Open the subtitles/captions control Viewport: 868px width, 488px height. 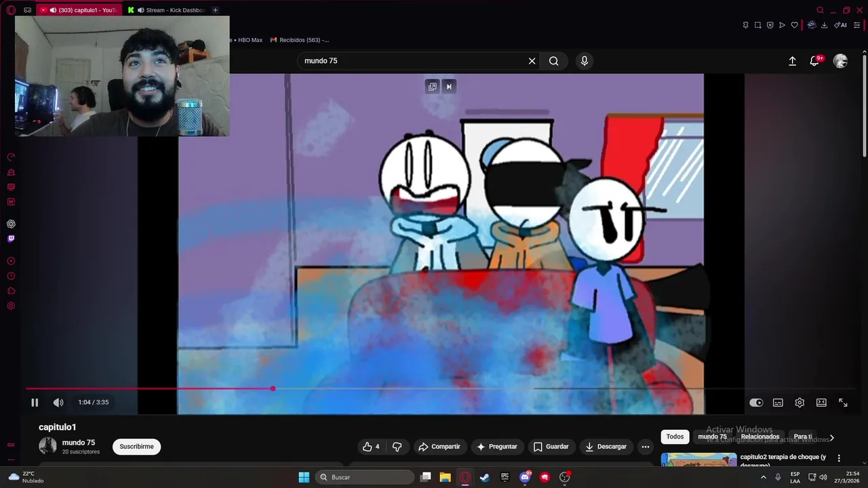coord(778,403)
